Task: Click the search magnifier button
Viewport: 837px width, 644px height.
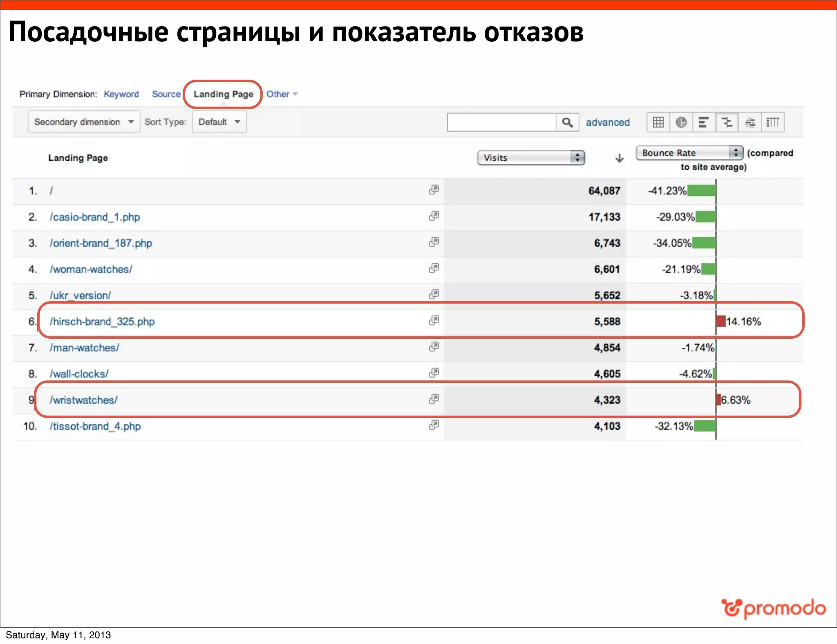Action: (567, 122)
